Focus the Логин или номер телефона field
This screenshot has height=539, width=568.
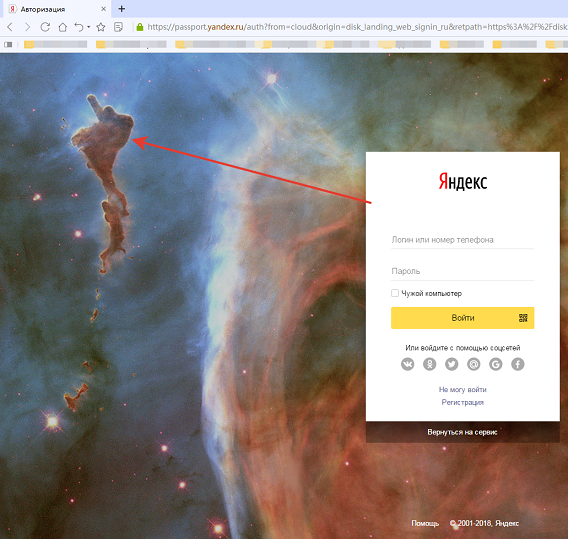click(x=463, y=240)
